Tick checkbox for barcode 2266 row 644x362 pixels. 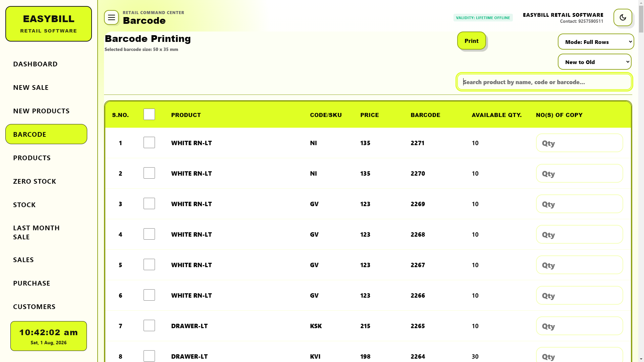149,295
